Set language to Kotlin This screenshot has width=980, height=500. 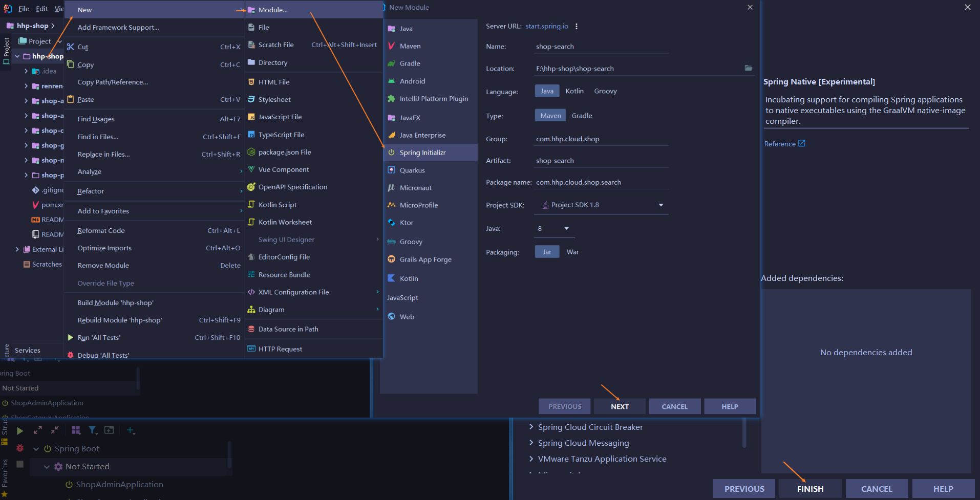[574, 91]
